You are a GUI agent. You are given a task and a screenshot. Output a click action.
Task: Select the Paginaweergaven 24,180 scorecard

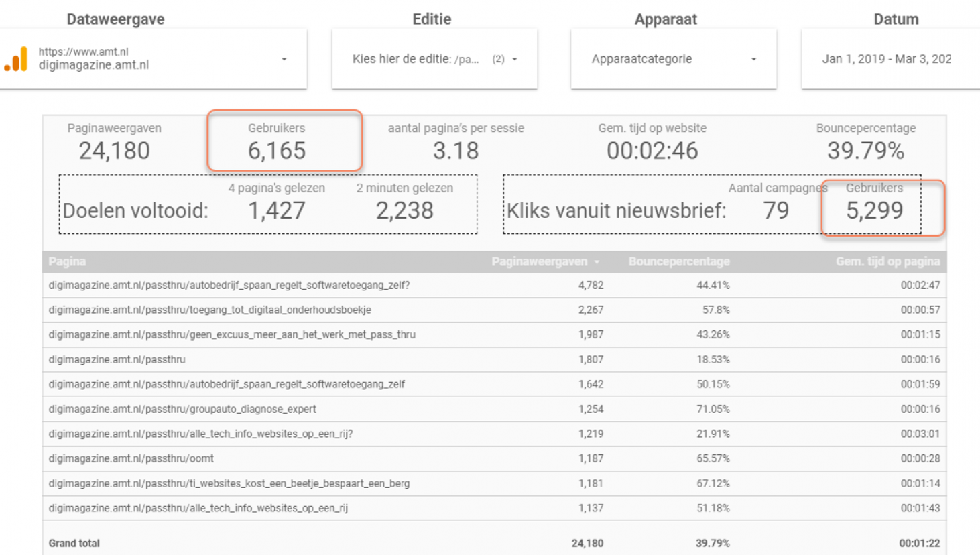tap(114, 142)
